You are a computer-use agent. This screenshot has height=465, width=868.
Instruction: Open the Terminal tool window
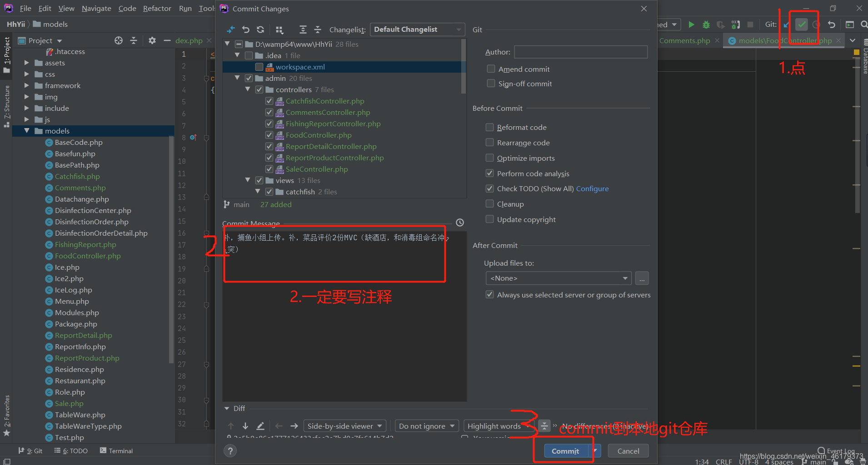[120, 450]
